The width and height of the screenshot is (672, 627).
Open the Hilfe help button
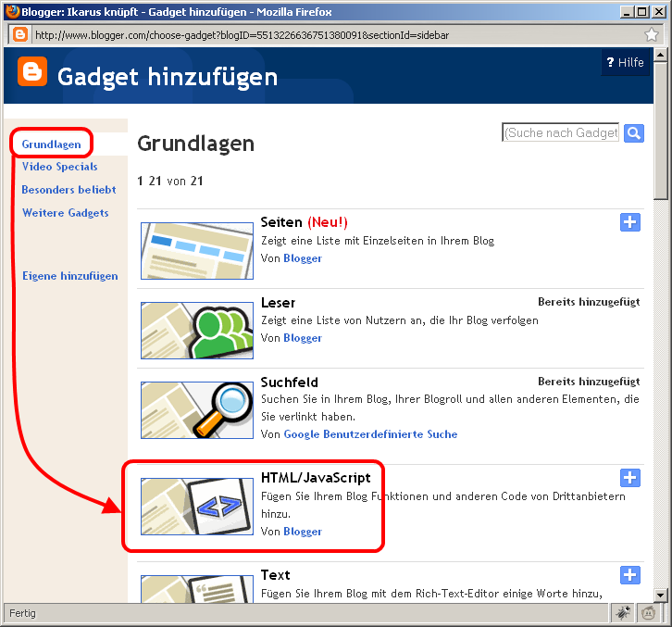coord(626,63)
